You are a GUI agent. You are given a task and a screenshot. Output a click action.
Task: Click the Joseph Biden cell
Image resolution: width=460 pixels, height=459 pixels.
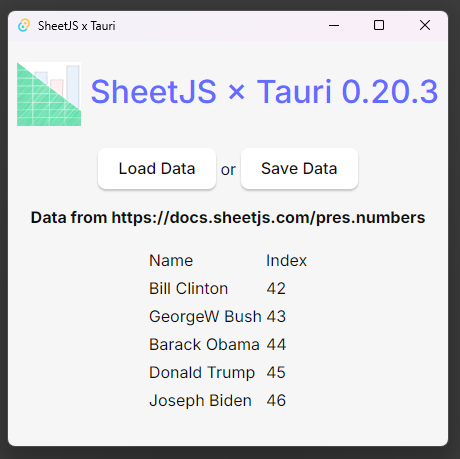(200, 401)
